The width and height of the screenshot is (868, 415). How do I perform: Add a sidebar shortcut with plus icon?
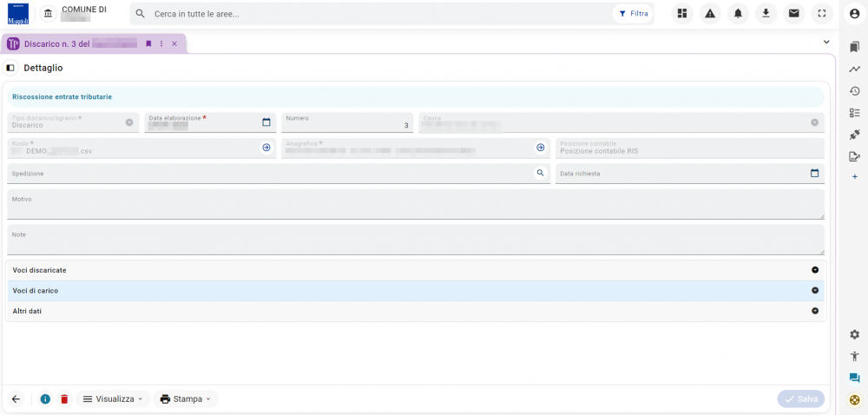pos(855,176)
